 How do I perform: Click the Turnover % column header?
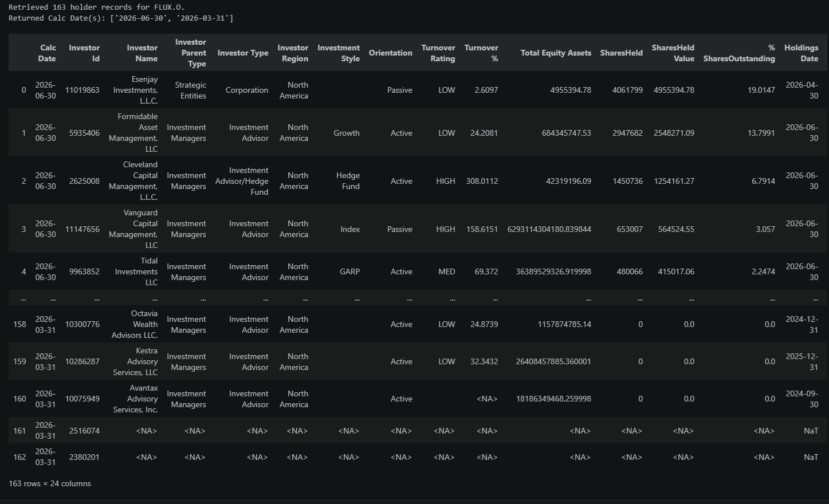click(481, 53)
